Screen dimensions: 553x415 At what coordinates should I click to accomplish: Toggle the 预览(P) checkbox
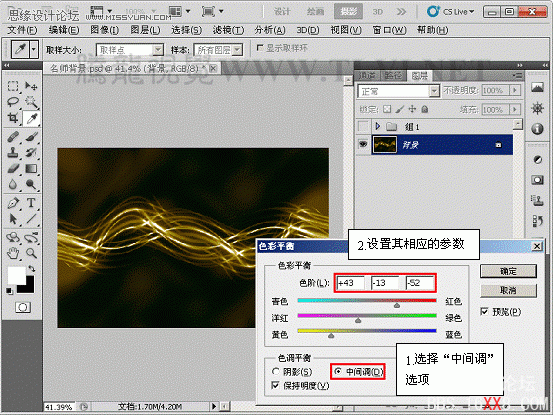point(485,312)
